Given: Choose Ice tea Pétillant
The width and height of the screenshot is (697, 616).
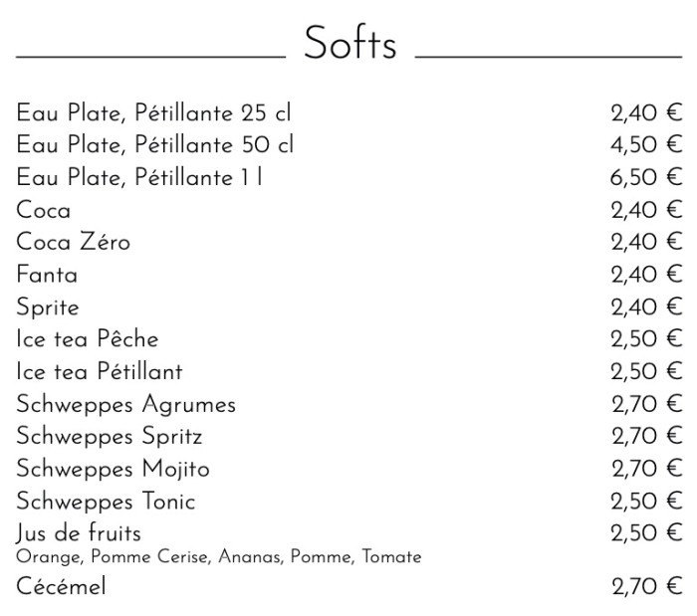Looking at the screenshot, I should (x=100, y=372).
